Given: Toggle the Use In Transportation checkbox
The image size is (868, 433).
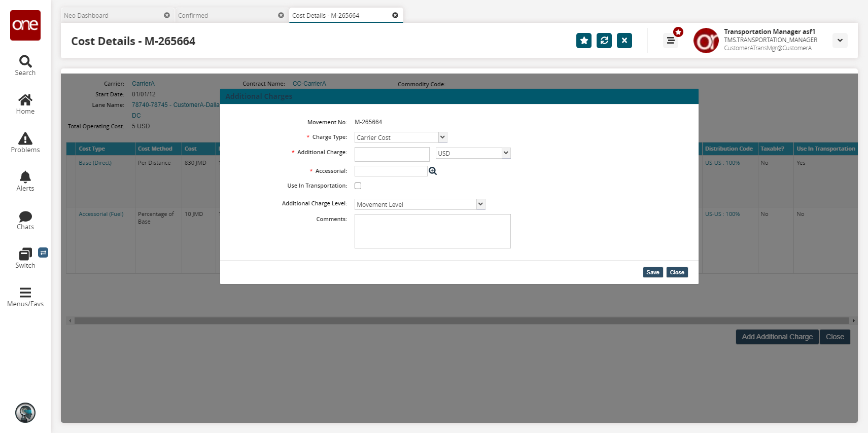Looking at the screenshot, I should click(358, 186).
